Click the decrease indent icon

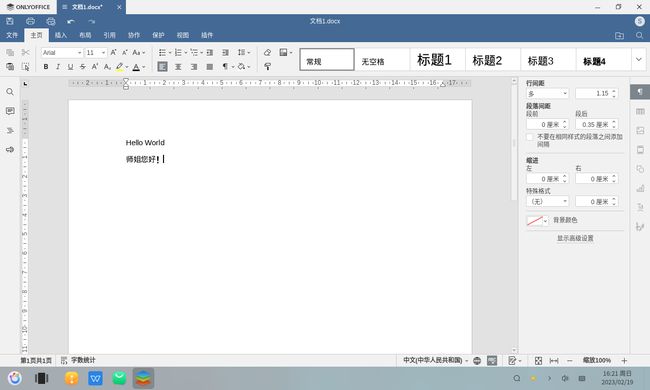(x=210, y=53)
